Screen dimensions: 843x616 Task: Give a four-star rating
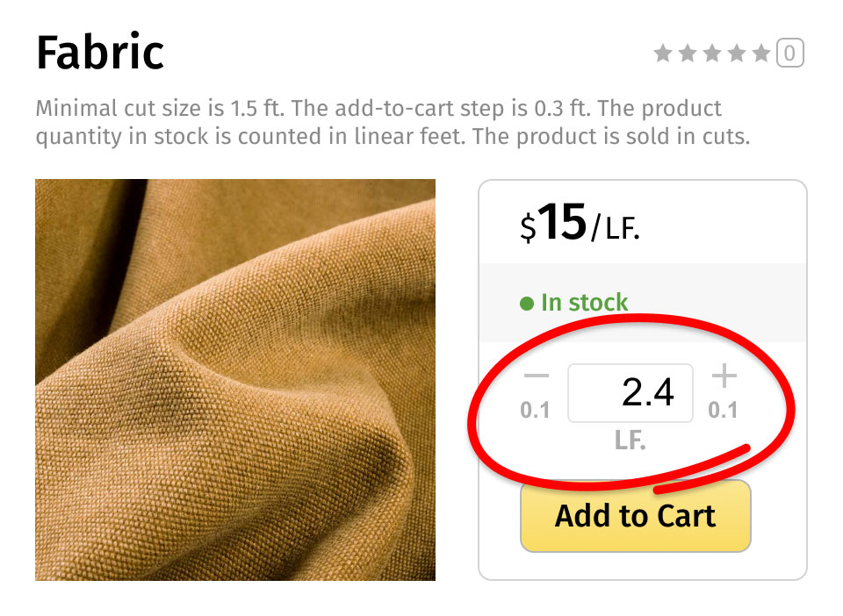(737, 54)
